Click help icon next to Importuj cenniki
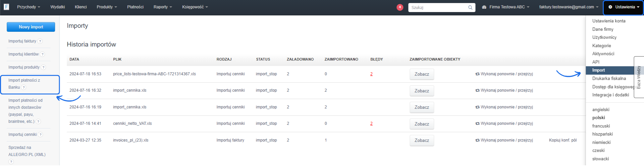This screenshot has width=644, height=167. pos(40,135)
